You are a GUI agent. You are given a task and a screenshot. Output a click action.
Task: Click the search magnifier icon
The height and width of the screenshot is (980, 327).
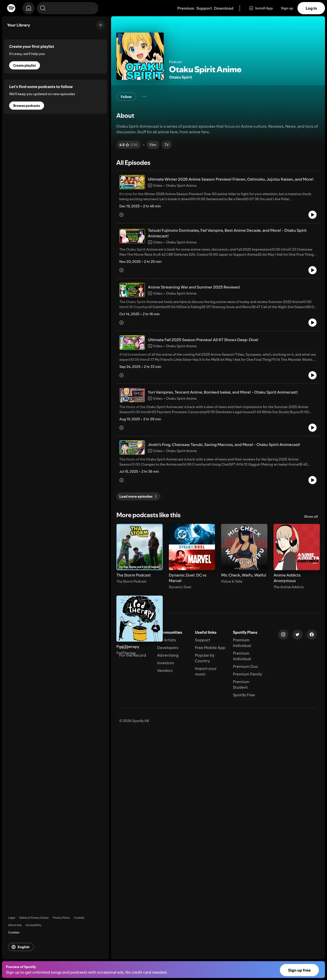tap(43, 8)
